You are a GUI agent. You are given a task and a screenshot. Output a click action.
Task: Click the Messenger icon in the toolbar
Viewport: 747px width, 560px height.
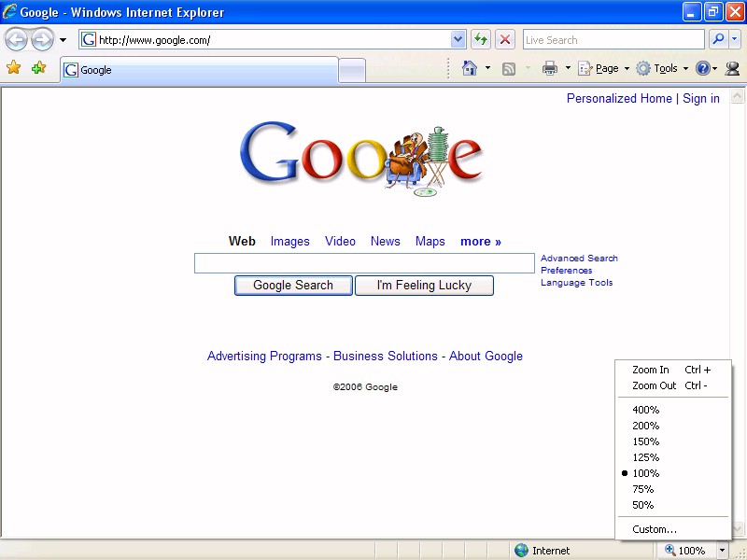coord(732,68)
